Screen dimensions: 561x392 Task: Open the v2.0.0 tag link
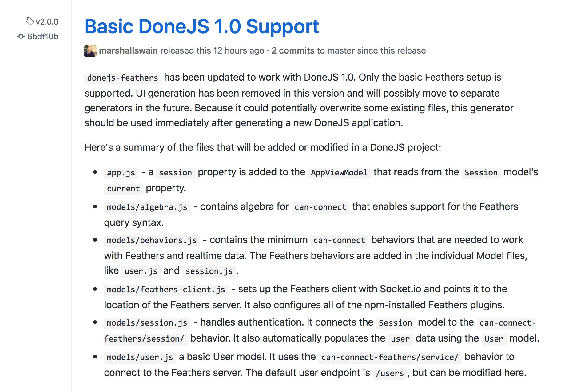(x=47, y=22)
